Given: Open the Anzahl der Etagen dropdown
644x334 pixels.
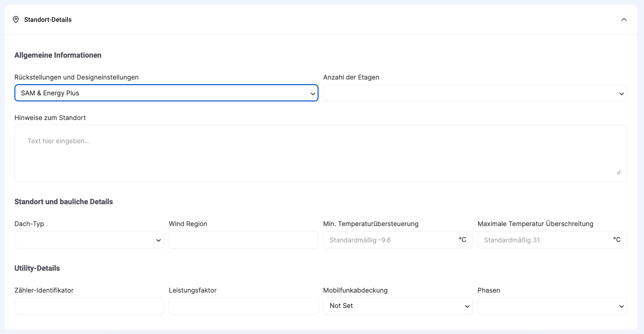Looking at the screenshot, I should pos(475,93).
